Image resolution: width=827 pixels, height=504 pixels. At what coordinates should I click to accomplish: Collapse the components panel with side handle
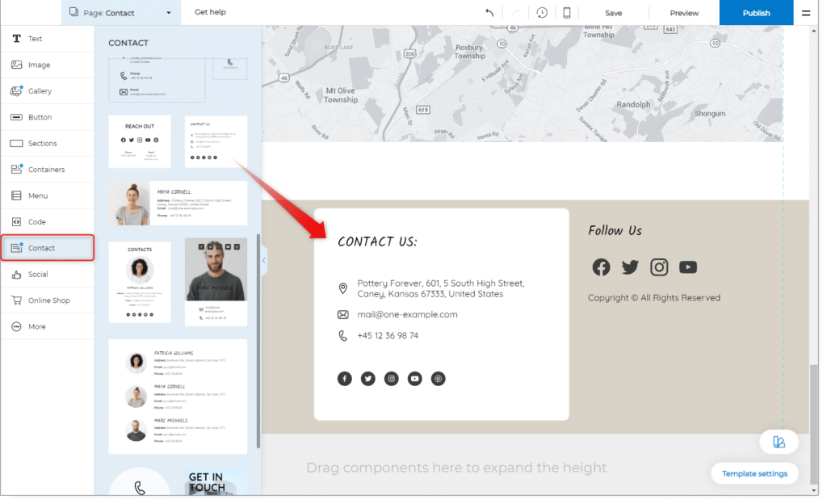tap(264, 260)
